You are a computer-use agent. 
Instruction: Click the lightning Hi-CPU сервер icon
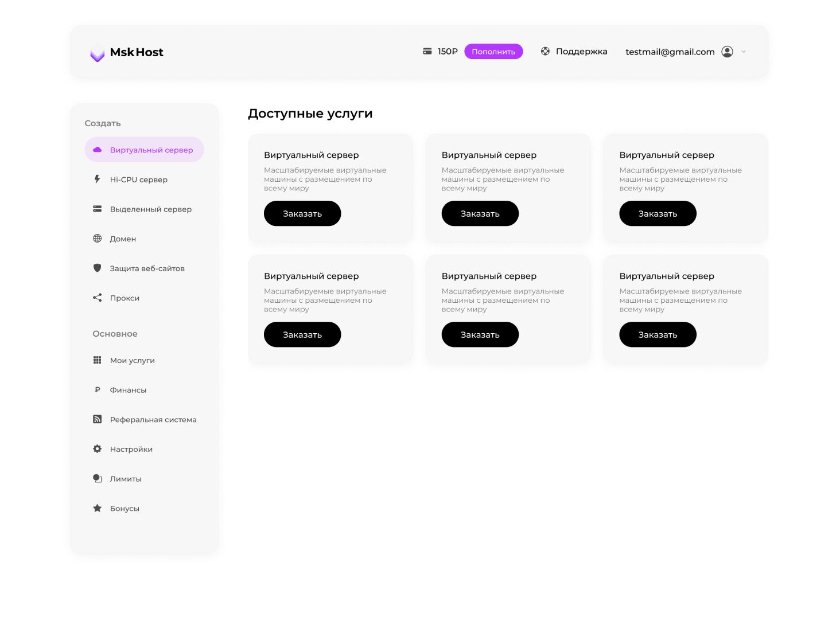coord(97,180)
